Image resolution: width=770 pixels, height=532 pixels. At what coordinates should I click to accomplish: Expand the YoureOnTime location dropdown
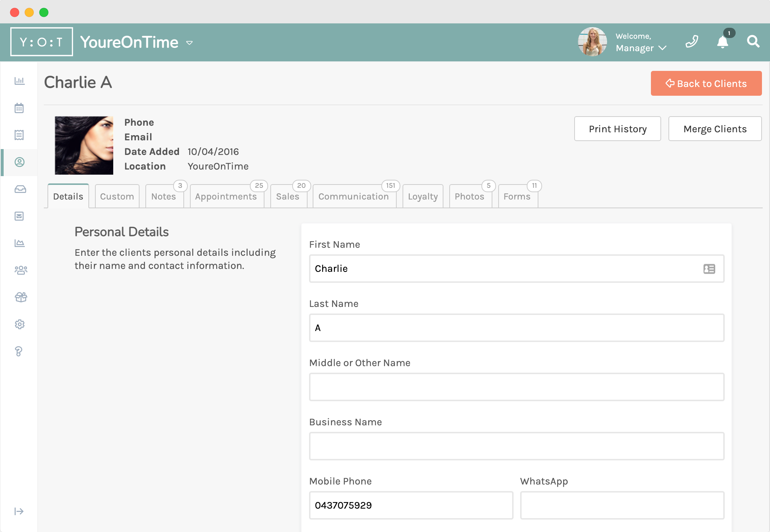(x=189, y=43)
